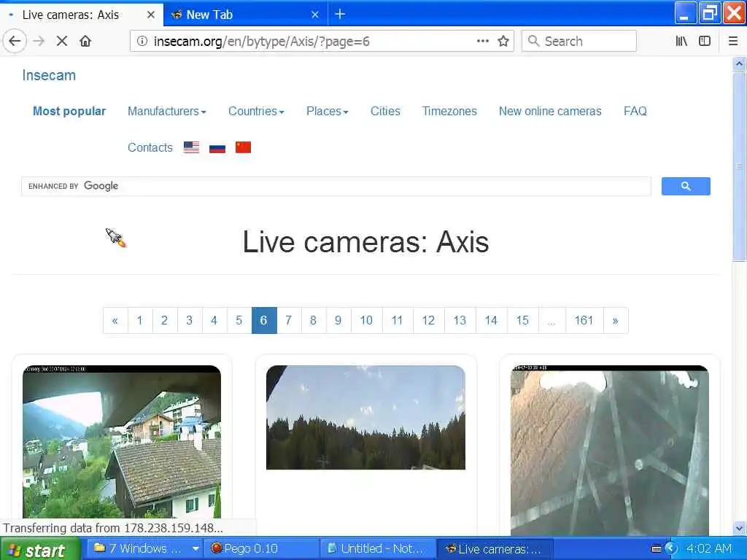
Task: Close the New Tab tab
Action: click(x=315, y=15)
